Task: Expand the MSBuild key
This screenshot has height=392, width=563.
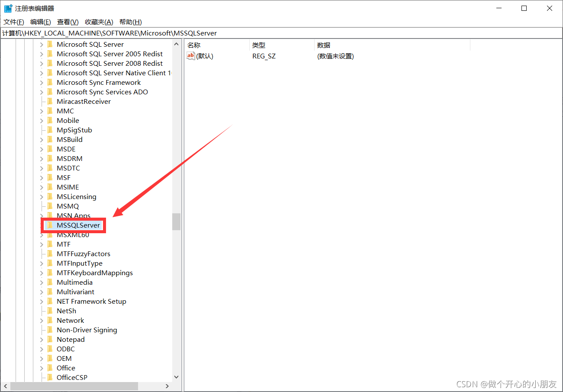Action: (x=42, y=140)
